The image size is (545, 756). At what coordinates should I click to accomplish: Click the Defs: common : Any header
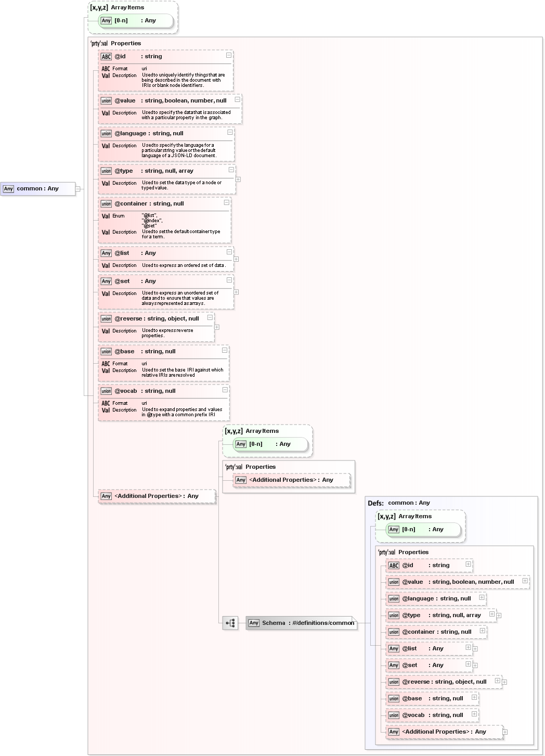point(398,503)
